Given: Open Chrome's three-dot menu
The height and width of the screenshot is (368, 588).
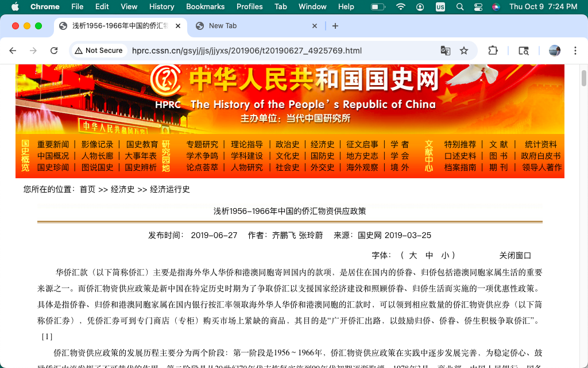Looking at the screenshot, I should point(575,51).
